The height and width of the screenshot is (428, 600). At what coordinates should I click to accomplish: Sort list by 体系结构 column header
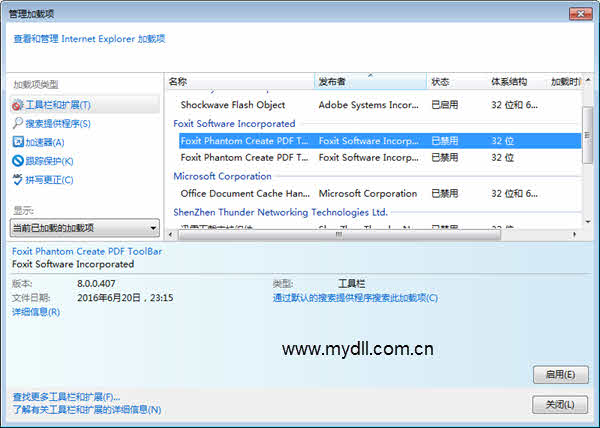tap(516, 81)
